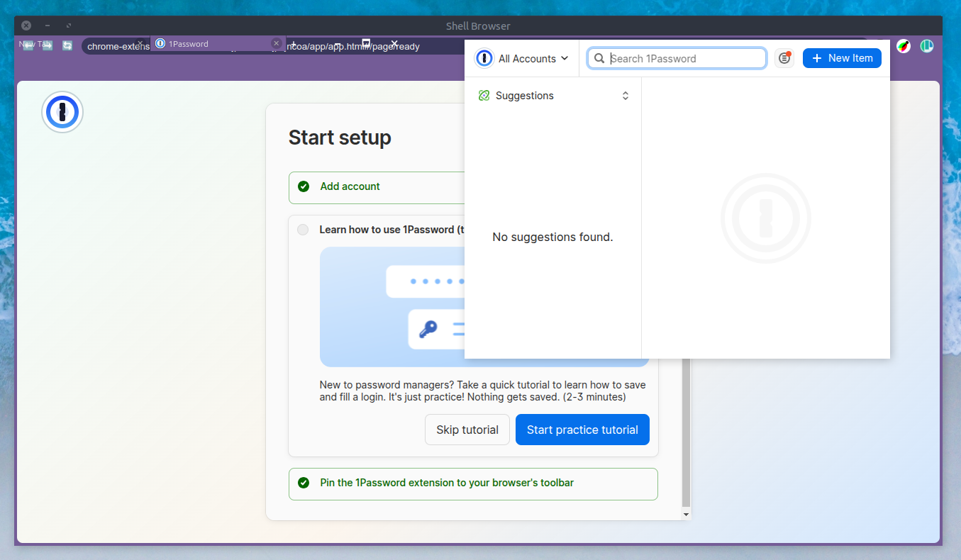Click the "Start setup" heading

(340, 137)
